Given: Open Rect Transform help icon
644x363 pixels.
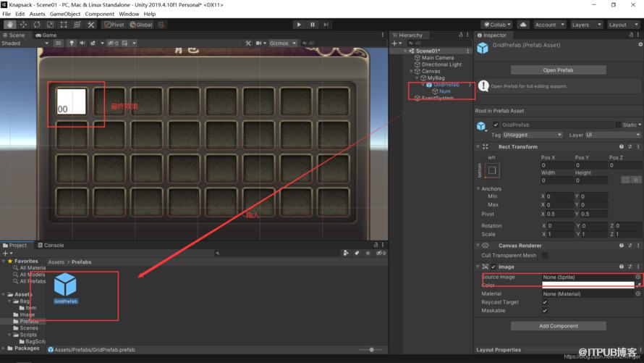Looking at the screenshot, I should coord(622,147).
